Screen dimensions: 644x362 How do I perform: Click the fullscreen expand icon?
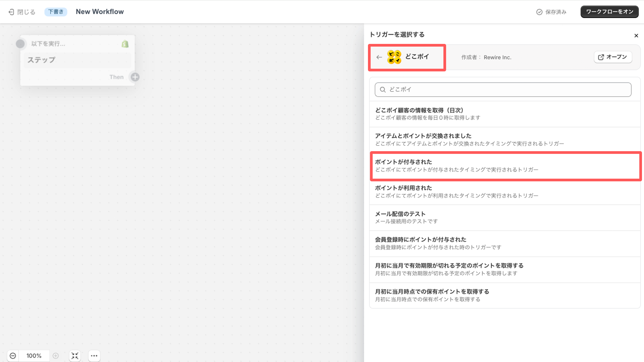(75, 355)
